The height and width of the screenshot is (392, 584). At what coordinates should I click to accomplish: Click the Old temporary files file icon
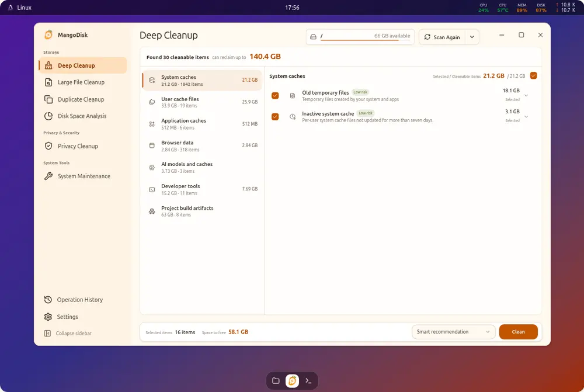pyautogui.click(x=293, y=96)
